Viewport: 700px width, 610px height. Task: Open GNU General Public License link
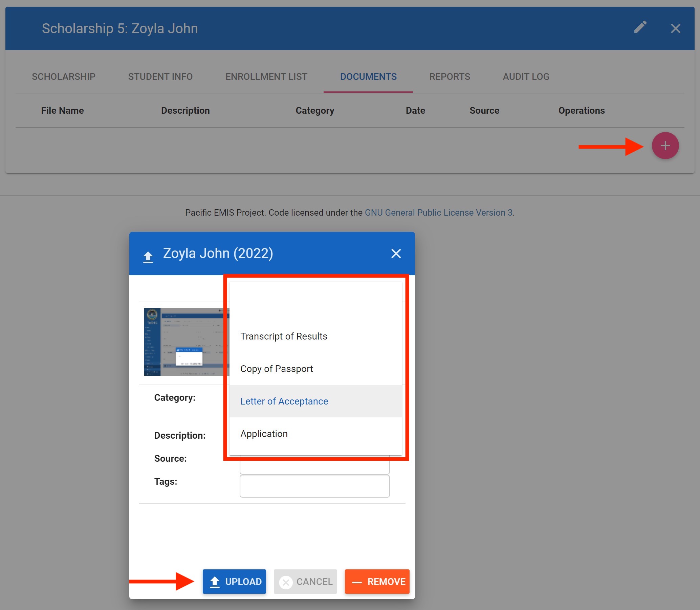pos(438,212)
